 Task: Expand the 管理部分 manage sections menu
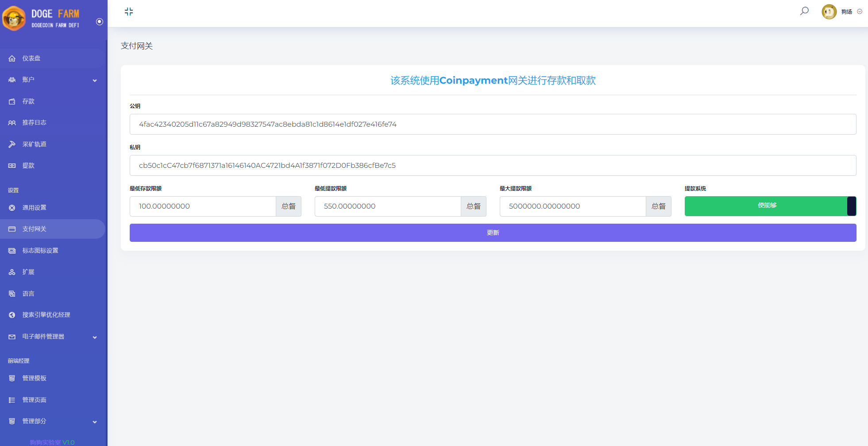[94, 422]
